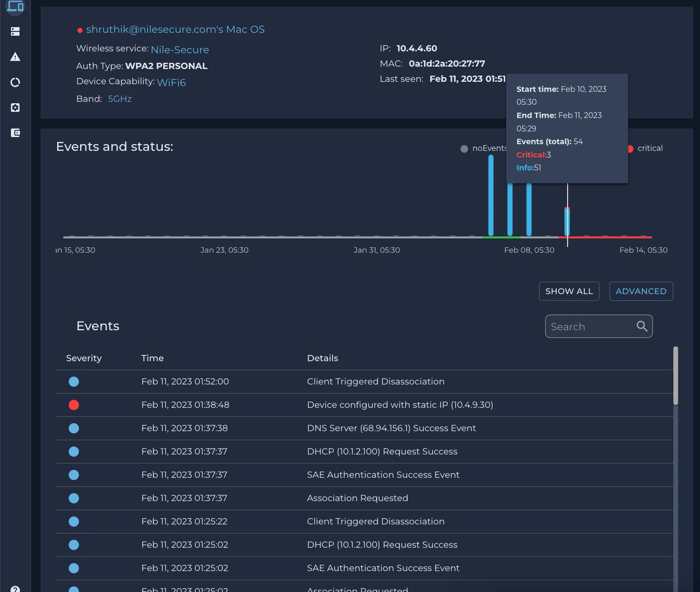Click the tallest blue event bar in the chart
This screenshot has height=592, width=700.
pyautogui.click(x=491, y=196)
